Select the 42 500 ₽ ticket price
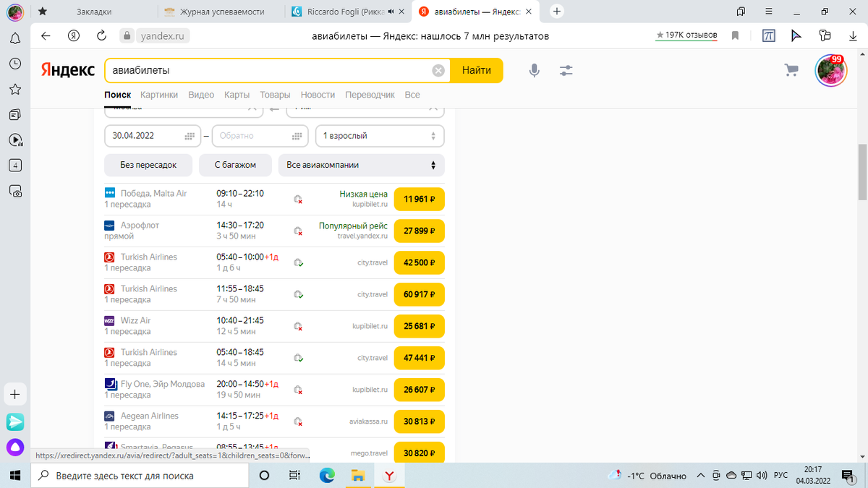The image size is (868, 488). (420, 262)
